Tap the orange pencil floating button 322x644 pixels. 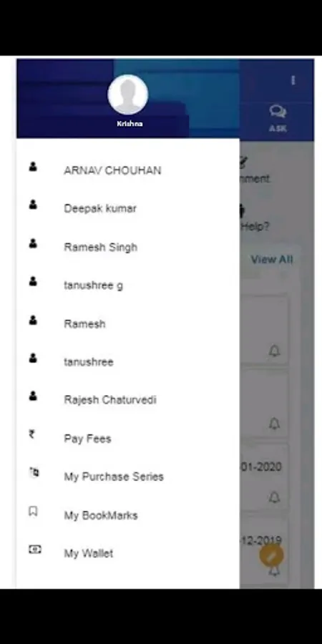point(271,556)
